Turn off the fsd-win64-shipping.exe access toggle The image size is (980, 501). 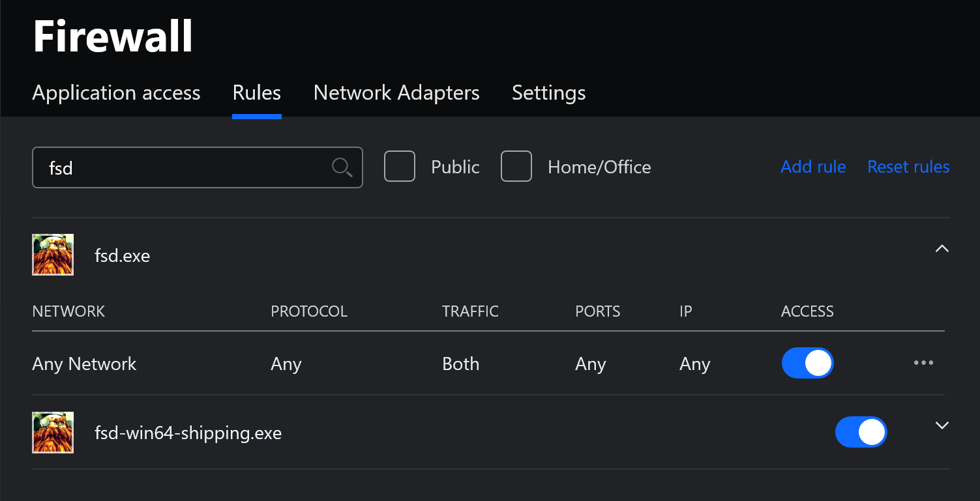pos(861,433)
